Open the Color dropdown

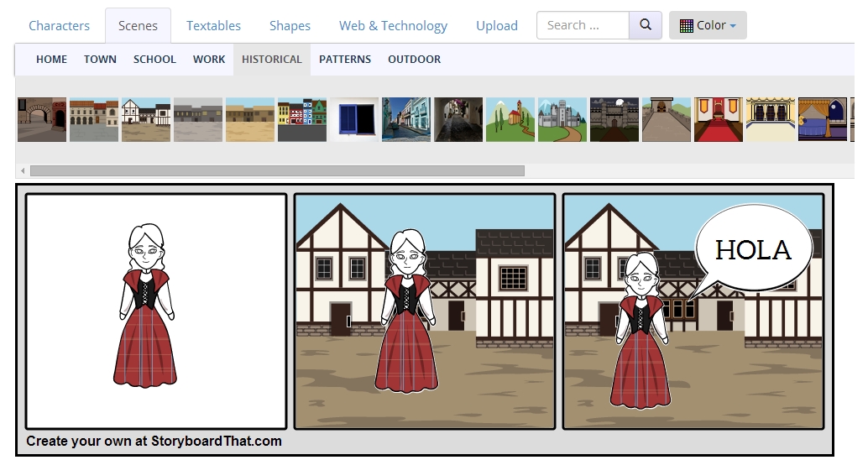tap(708, 25)
